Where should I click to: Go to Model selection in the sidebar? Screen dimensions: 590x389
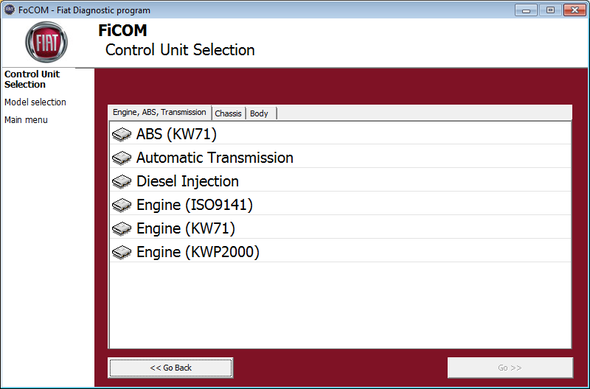35,102
